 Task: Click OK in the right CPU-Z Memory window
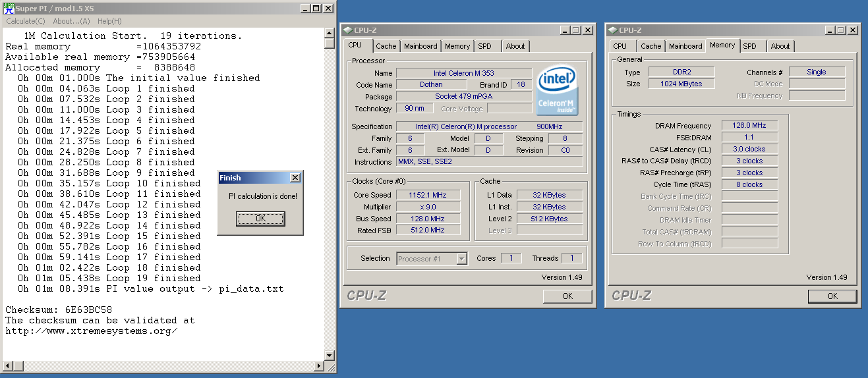click(x=832, y=296)
